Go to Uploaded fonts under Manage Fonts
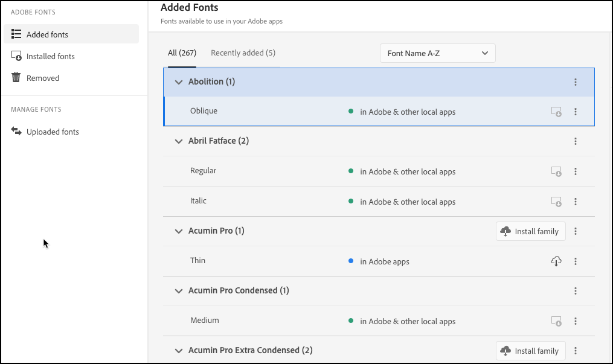 point(52,132)
